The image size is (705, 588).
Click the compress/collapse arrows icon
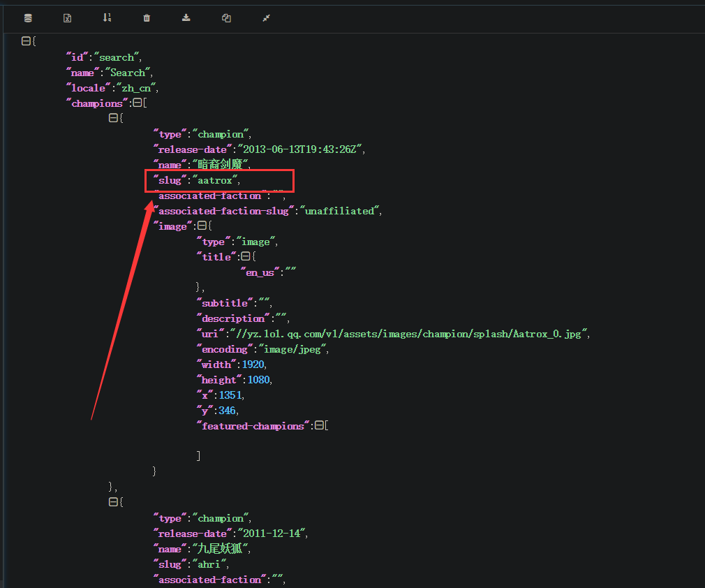[266, 18]
